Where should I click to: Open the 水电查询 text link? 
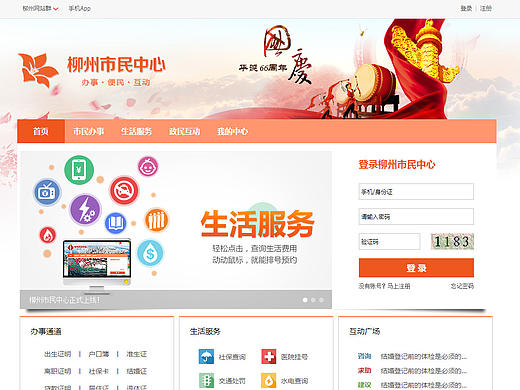294,381
